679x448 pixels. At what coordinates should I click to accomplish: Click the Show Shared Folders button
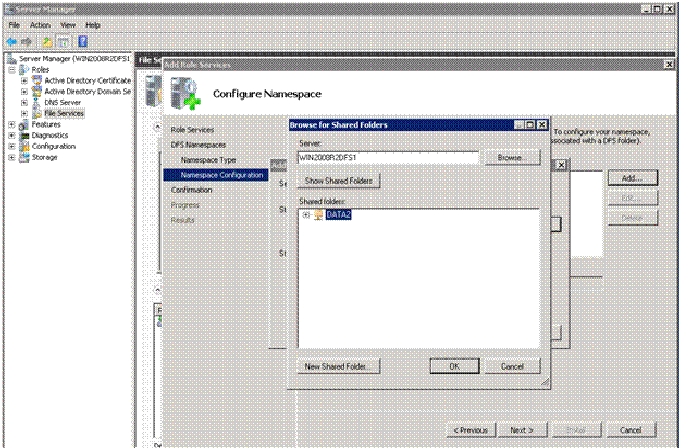point(339,181)
